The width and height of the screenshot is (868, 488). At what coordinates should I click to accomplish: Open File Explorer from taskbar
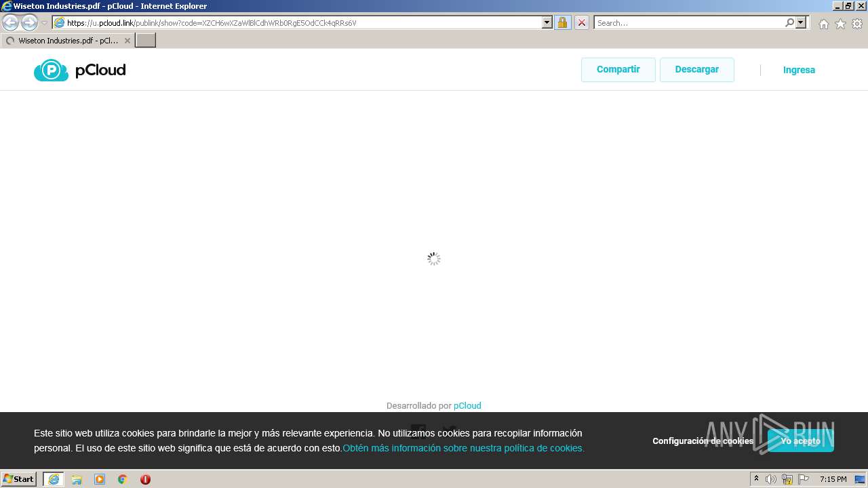(77, 479)
